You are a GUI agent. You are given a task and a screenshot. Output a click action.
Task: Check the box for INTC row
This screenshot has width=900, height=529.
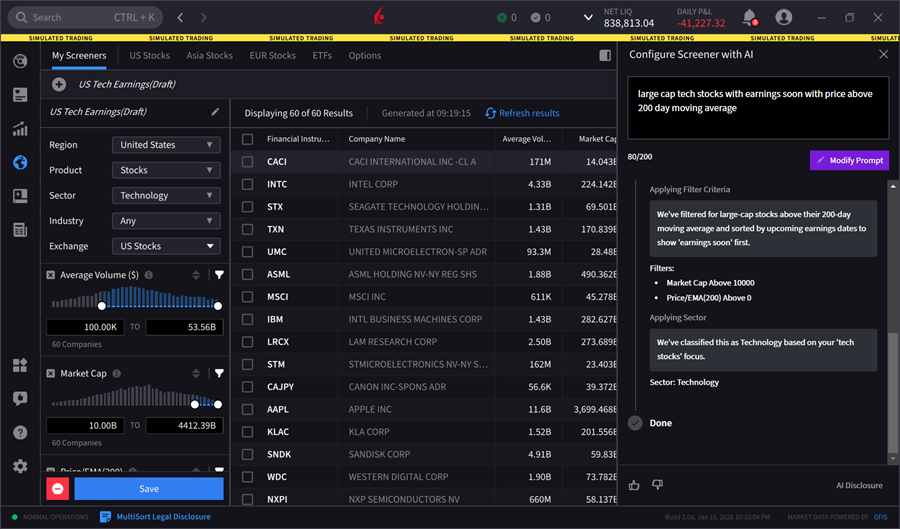(x=247, y=184)
